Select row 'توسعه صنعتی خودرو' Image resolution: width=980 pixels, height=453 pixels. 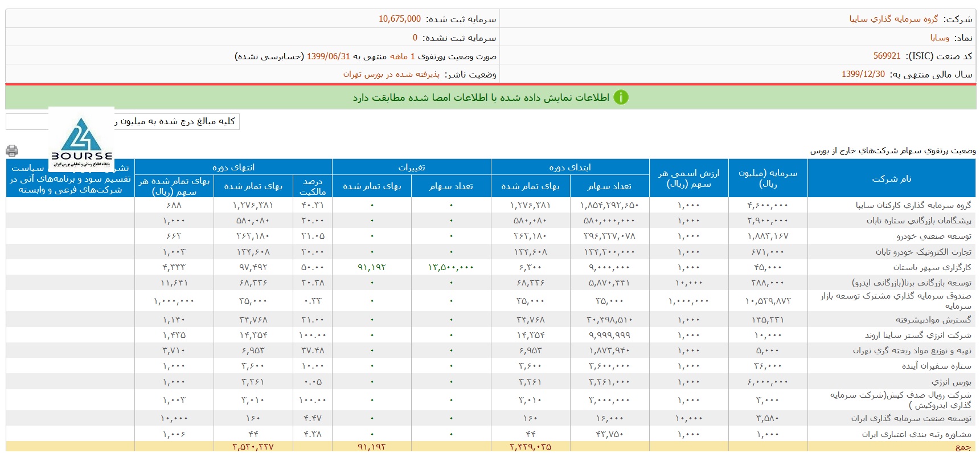[491, 236]
